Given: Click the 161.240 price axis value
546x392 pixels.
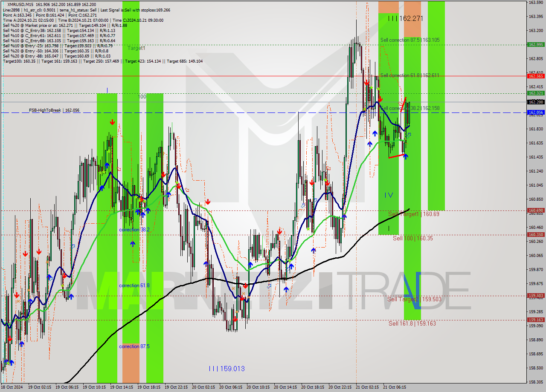Looking at the screenshot, I should (536, 171).
